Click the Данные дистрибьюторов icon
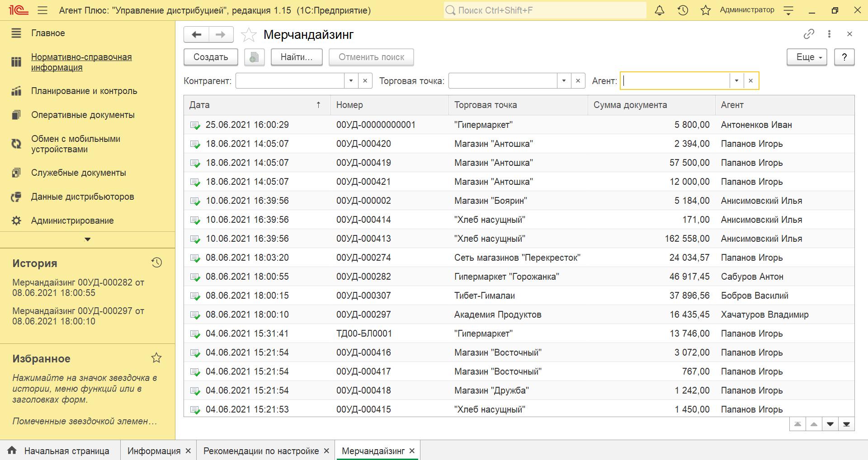The image size is (868, 460). click(16, 197)
